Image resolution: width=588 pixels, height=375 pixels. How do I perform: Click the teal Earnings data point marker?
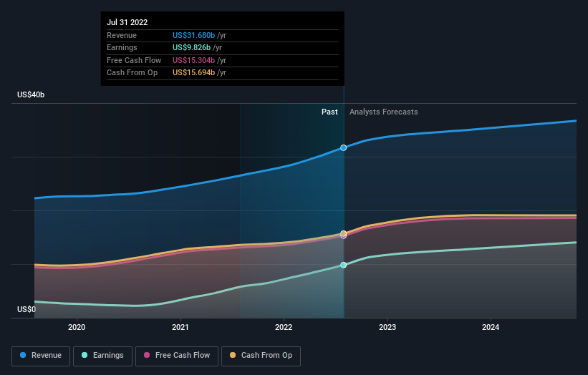tap(344, 265)
